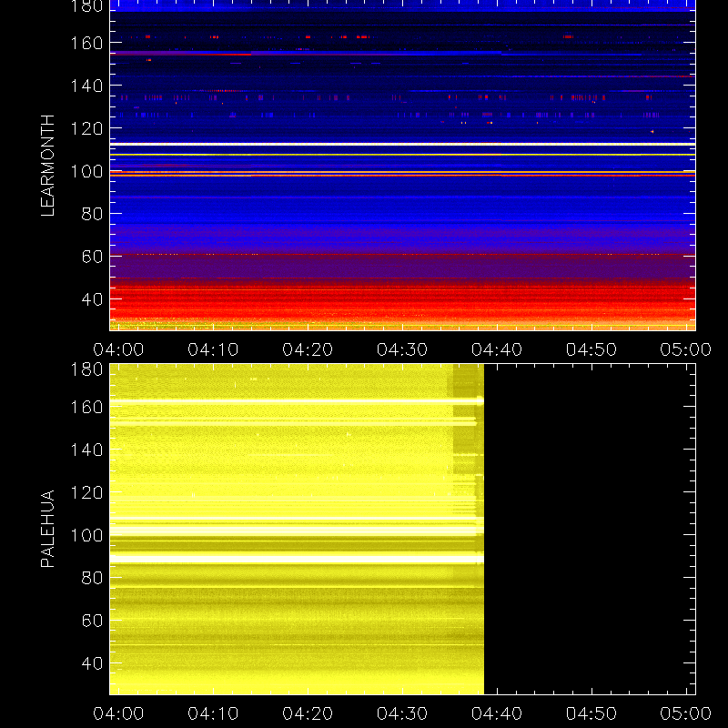This screenshot has height=728, width=728.
Task: Pick the 140 tick label on Palehua axis
Action: 86,450
